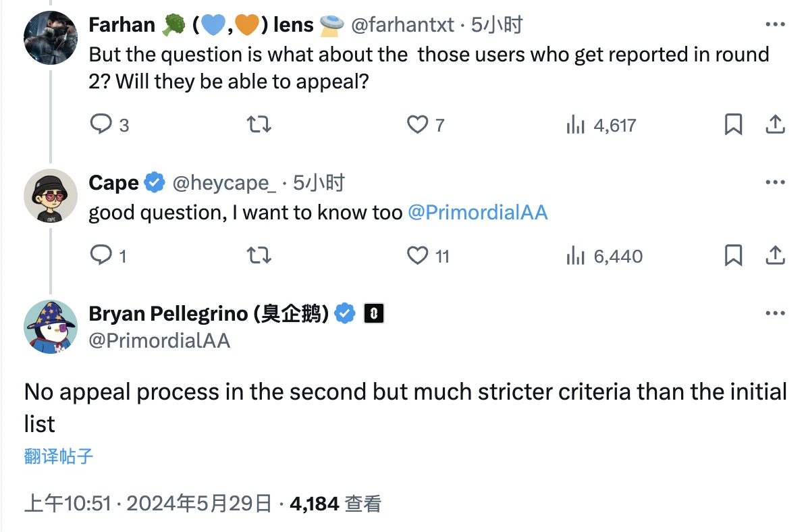
Task: Like Farhan's tweet with 7 likes
Action: [x=418, y=125]
